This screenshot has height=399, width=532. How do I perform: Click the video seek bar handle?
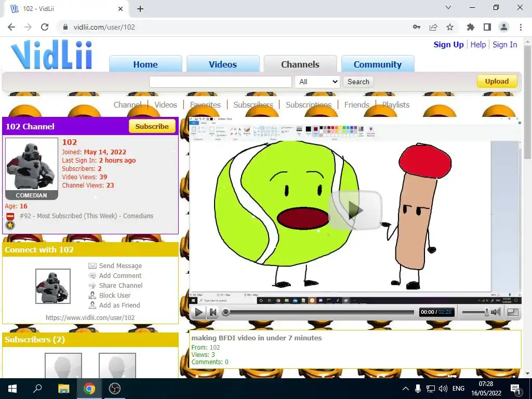[x=225, y=312]
